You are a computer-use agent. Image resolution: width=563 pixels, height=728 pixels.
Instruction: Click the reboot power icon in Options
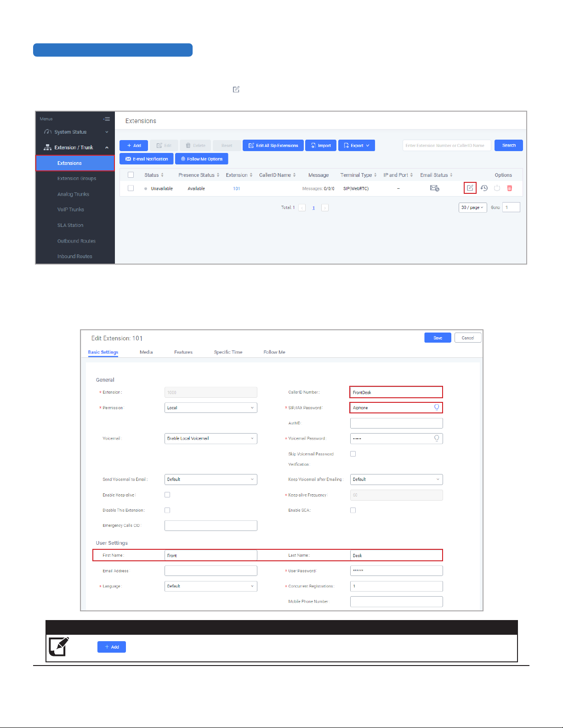tap(497, 188)
